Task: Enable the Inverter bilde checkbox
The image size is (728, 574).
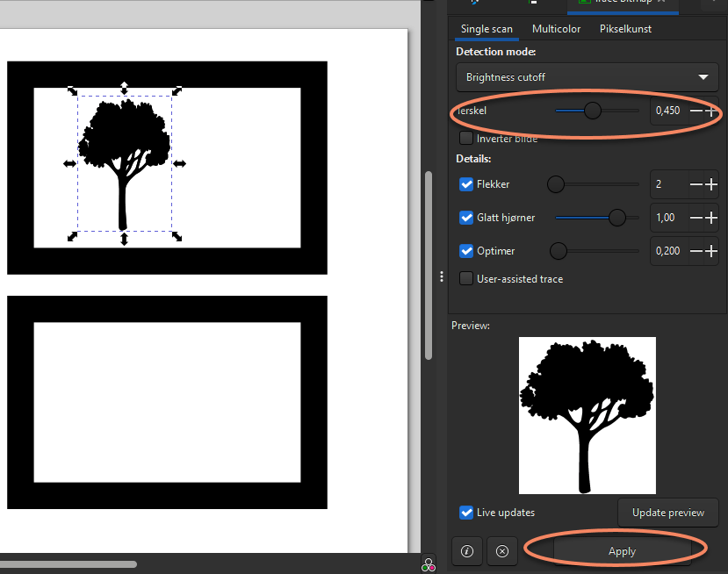Action: pos(466,139)
